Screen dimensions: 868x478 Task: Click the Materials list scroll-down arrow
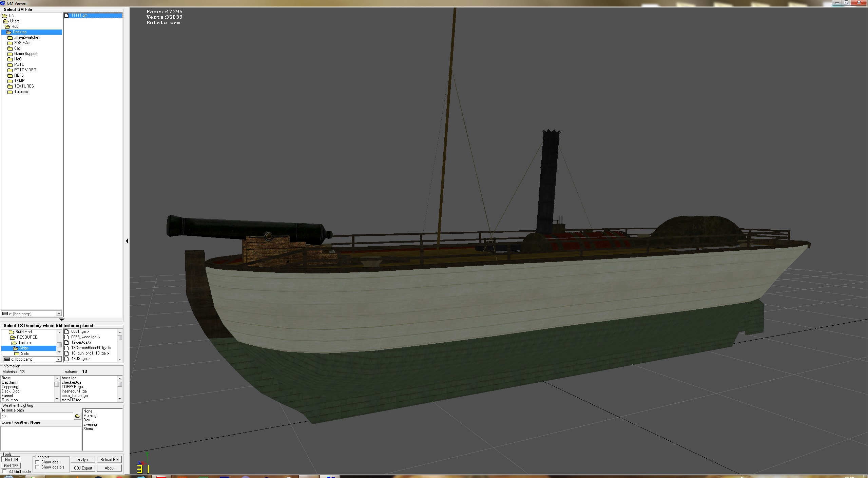pyautogui.click(x=57, y=399)
